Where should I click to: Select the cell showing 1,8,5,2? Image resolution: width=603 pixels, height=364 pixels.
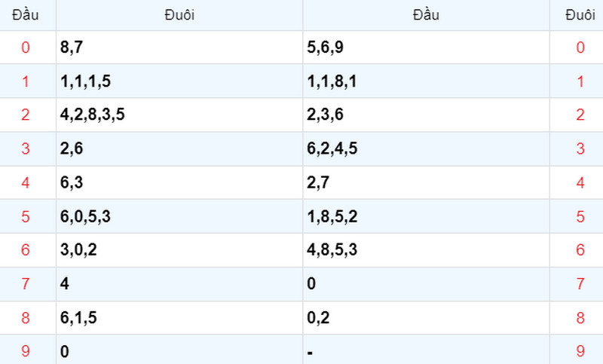click(x=426, y=216)
